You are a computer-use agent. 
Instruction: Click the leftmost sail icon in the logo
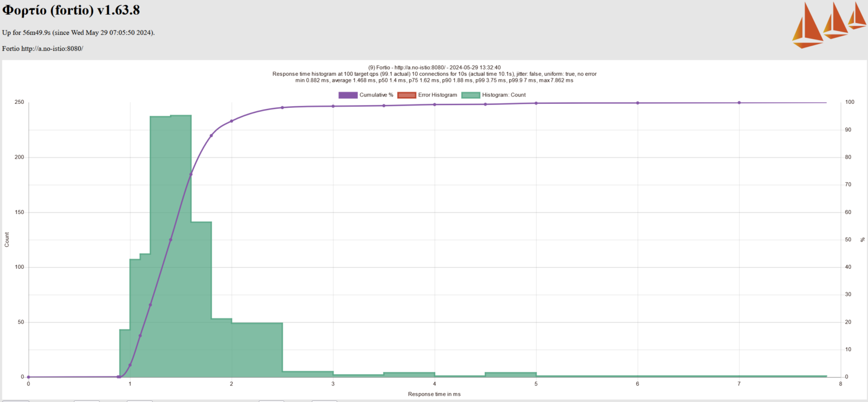(x=807, y=23)
